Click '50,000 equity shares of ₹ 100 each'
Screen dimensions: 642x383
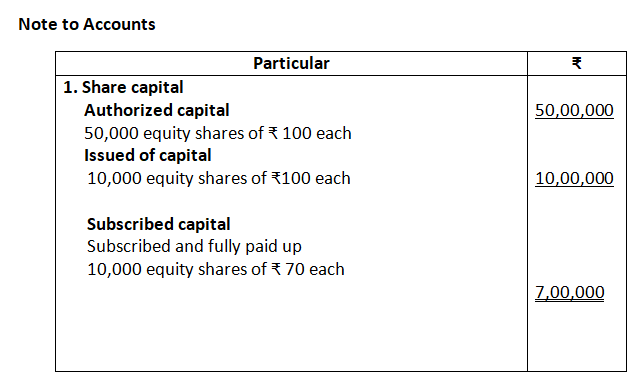tap(218, 133)
